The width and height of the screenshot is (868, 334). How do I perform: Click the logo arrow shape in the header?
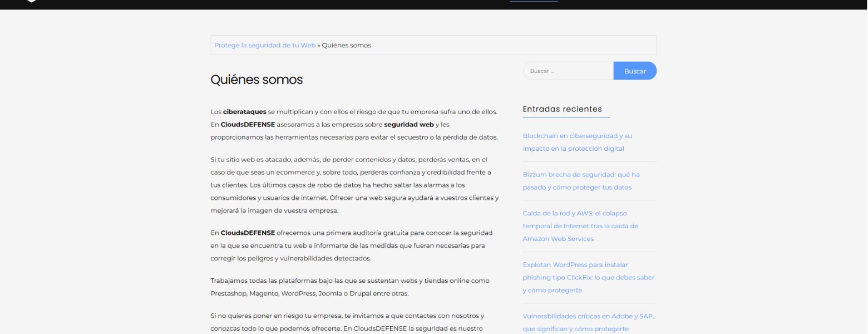pos(31,2)
